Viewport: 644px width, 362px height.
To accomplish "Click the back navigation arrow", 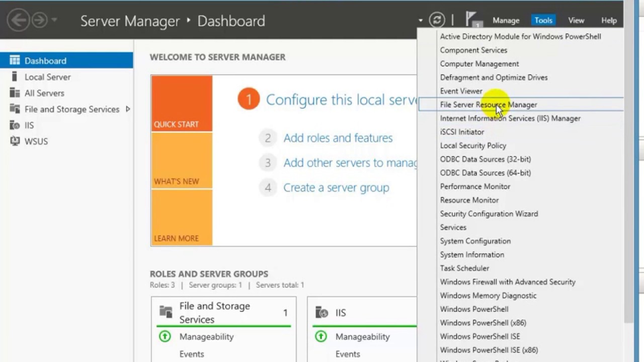I will click(x=19, y=21).
